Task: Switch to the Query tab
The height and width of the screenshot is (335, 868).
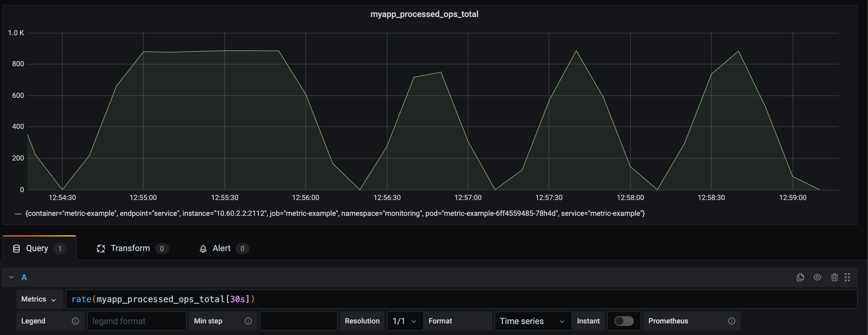Action: (39, 248)
